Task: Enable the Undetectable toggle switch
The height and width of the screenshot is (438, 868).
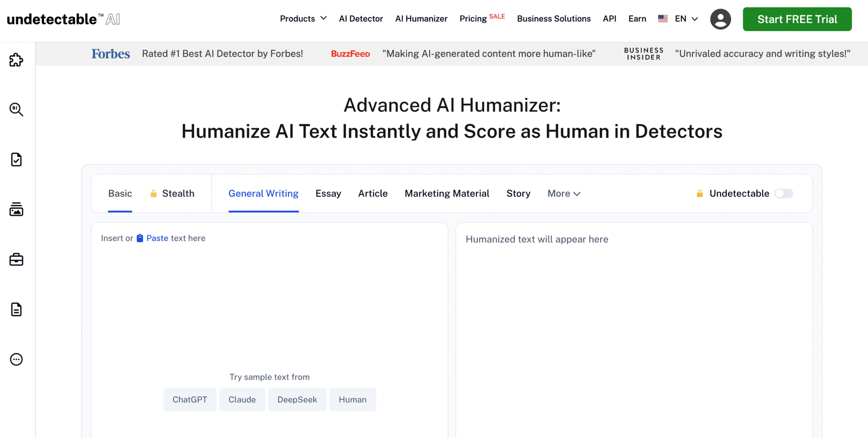Action: pyautogui.click(x=784, y=194)
